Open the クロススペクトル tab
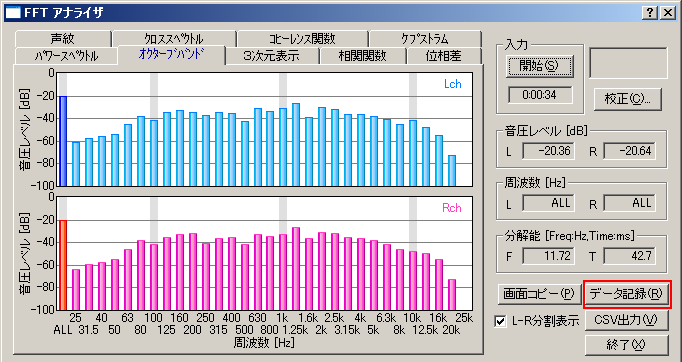This screenshot has height=362, width=682. coord(174,39)
